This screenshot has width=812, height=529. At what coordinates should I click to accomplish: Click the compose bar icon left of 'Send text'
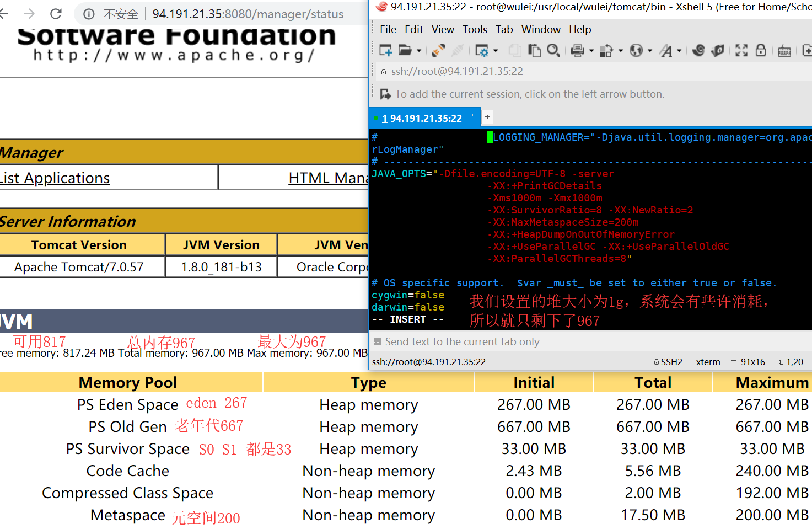click(378, 341)
